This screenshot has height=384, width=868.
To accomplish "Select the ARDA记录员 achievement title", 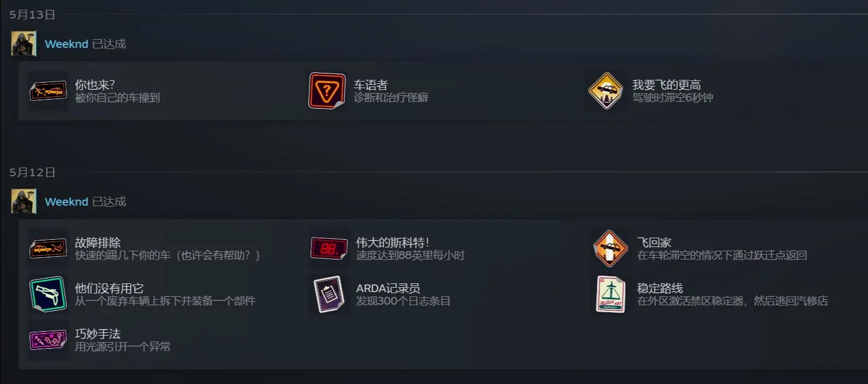I will (388, 288).
